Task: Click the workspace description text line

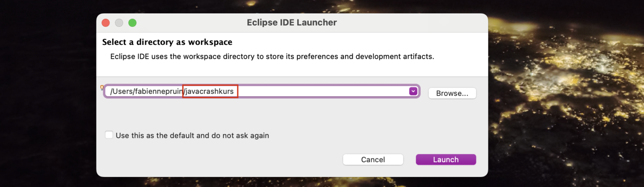Action: click(x=272, y=56)
